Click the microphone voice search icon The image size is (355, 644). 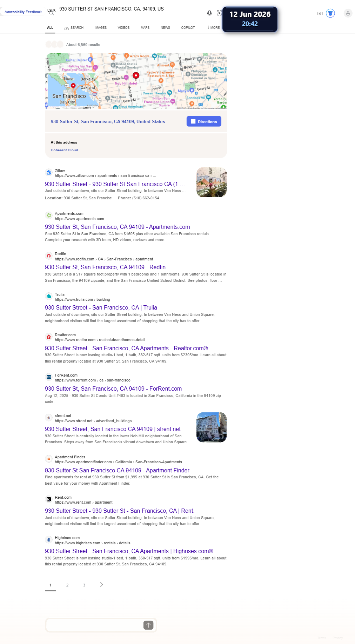(209, 13)
